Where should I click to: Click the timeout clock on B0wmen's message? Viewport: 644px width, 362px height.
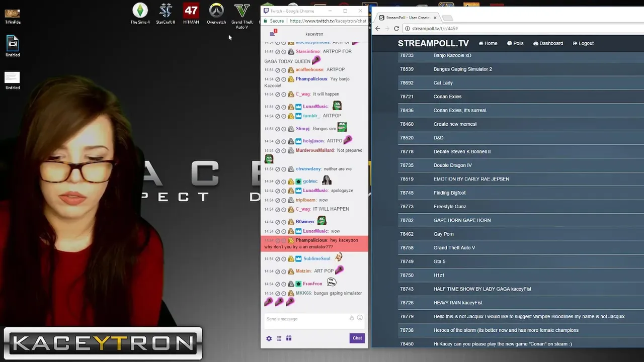point(284,222)
